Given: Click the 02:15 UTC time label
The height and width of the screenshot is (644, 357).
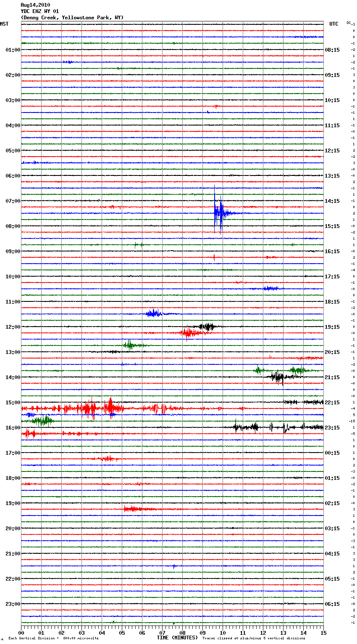Looking at the screenshot, I should 332,503.
